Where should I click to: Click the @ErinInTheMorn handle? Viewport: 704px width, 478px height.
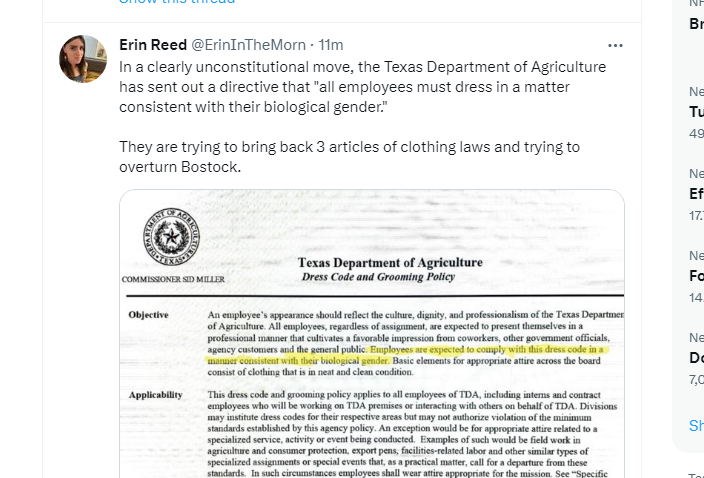(247, 45)
